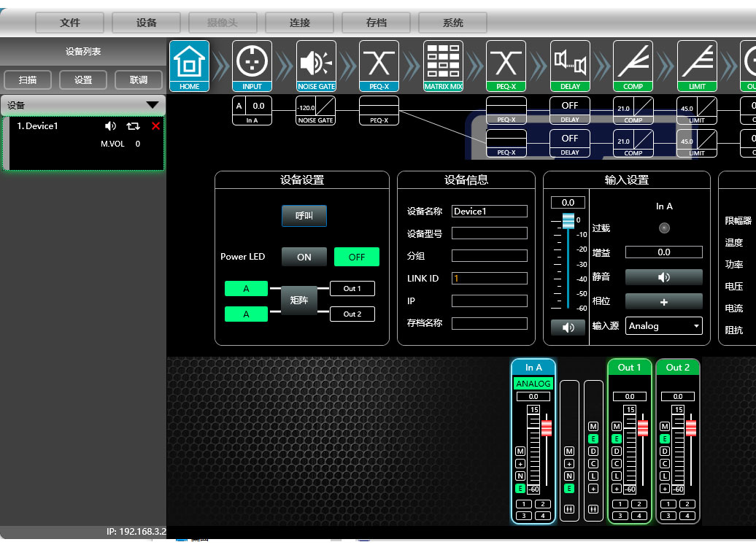Click the lower DELAY OFF chain block
The width and height of the screenshot is (756, 550).
(570, 143)
